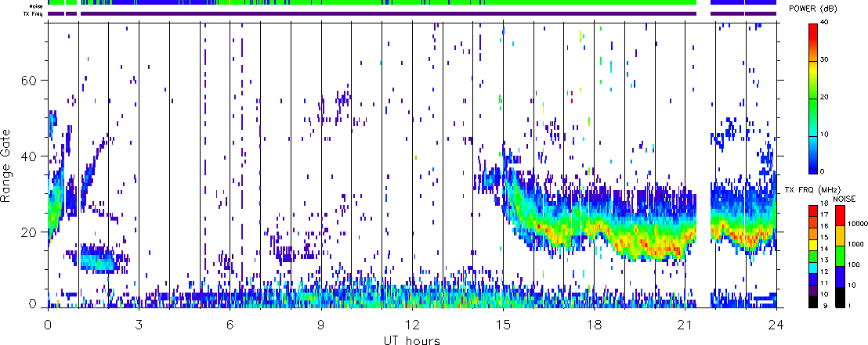Click the 40 label on POWER colorbar
Viewport: 868px width, 345px height.
(826, 22)
